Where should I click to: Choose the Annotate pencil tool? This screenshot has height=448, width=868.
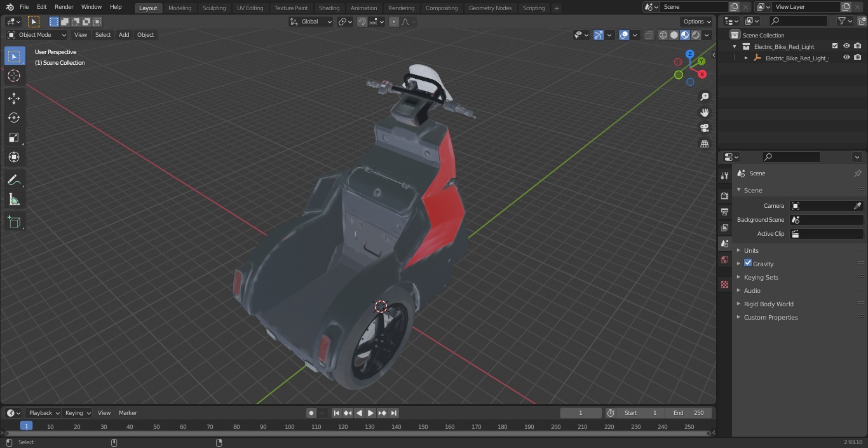coord(14,180)
